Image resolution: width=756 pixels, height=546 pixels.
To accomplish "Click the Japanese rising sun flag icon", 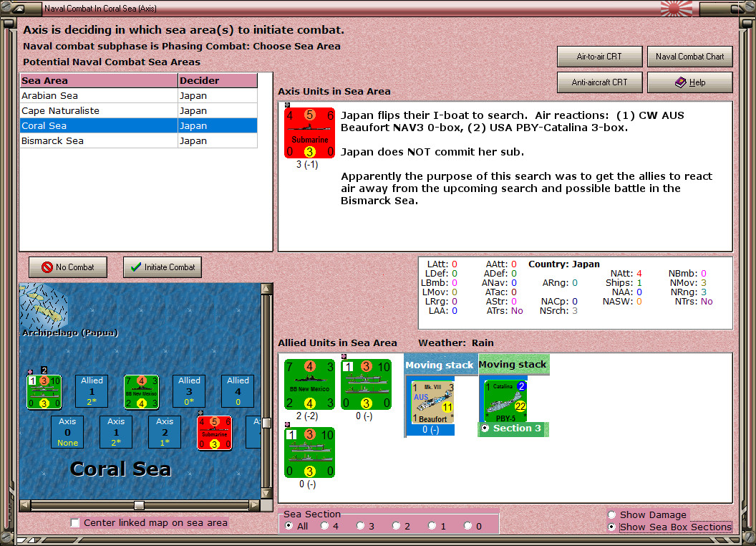I will pos(677,8).
